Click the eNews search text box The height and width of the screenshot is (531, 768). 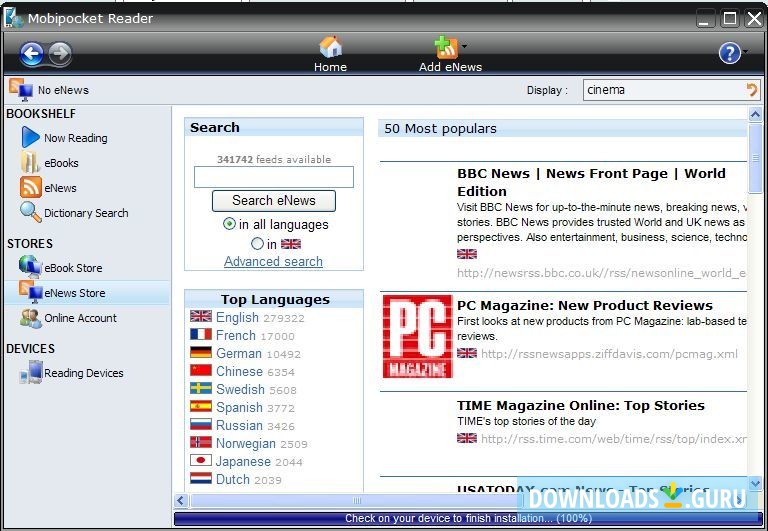274,177
